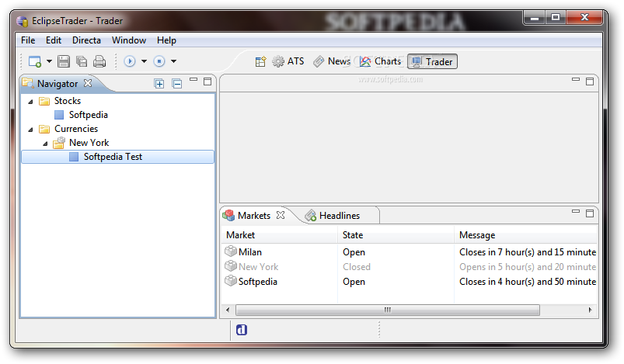Select the Trader perspective button

click(x=432, y=61)
